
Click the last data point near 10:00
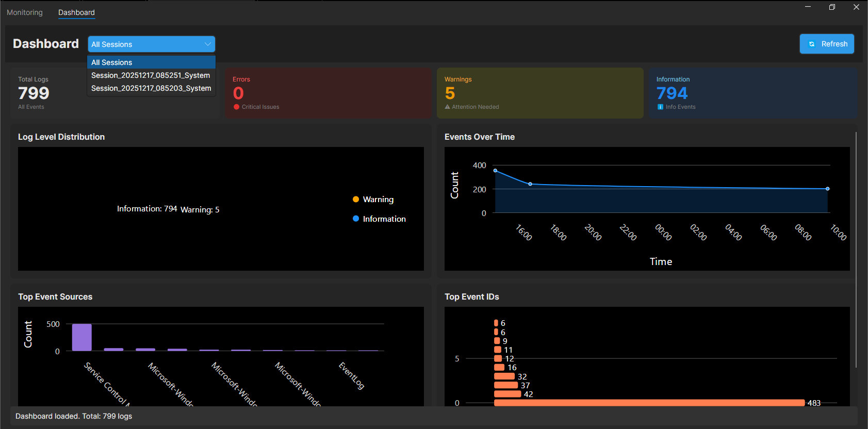coord(828,189)
